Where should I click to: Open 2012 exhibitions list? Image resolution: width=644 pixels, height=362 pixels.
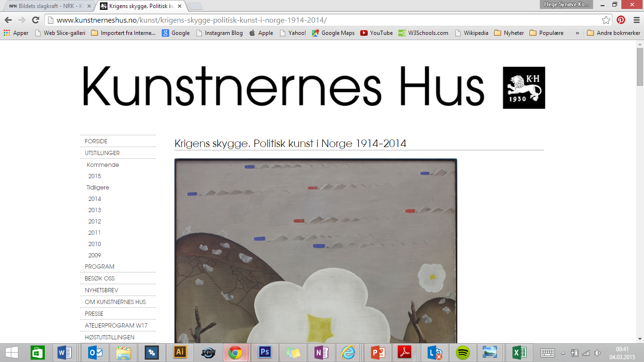coord(95,222)
